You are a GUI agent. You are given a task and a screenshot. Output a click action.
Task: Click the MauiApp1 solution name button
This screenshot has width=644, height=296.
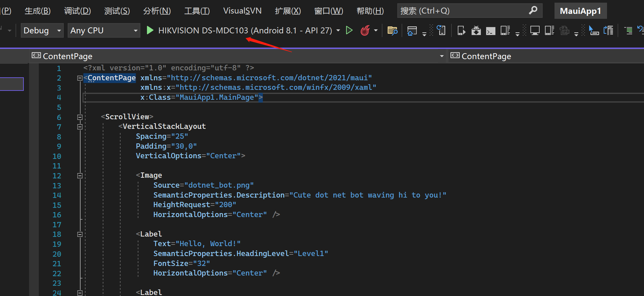(x=581, y=11)
